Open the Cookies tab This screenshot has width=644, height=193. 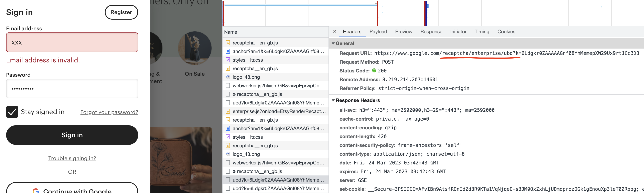tap(506, 32)
